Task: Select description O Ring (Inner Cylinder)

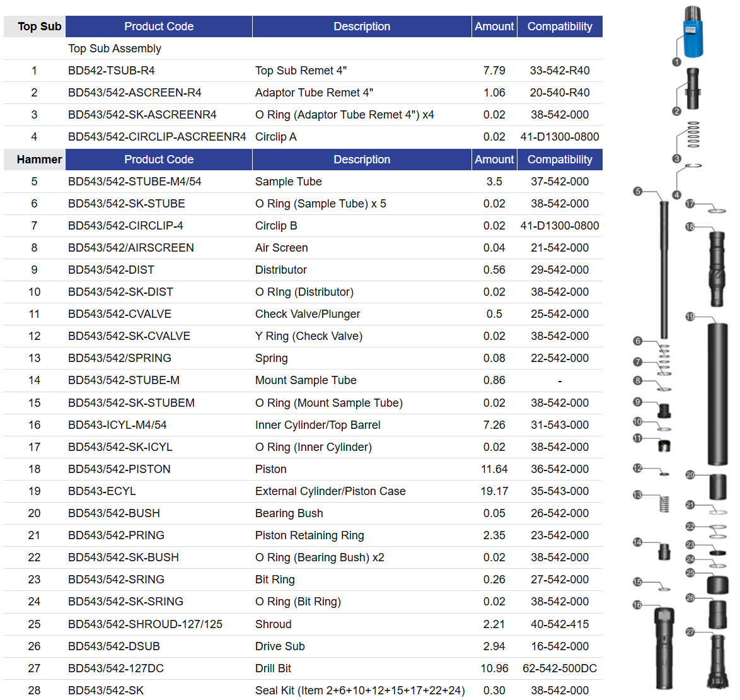Action: 313,448
